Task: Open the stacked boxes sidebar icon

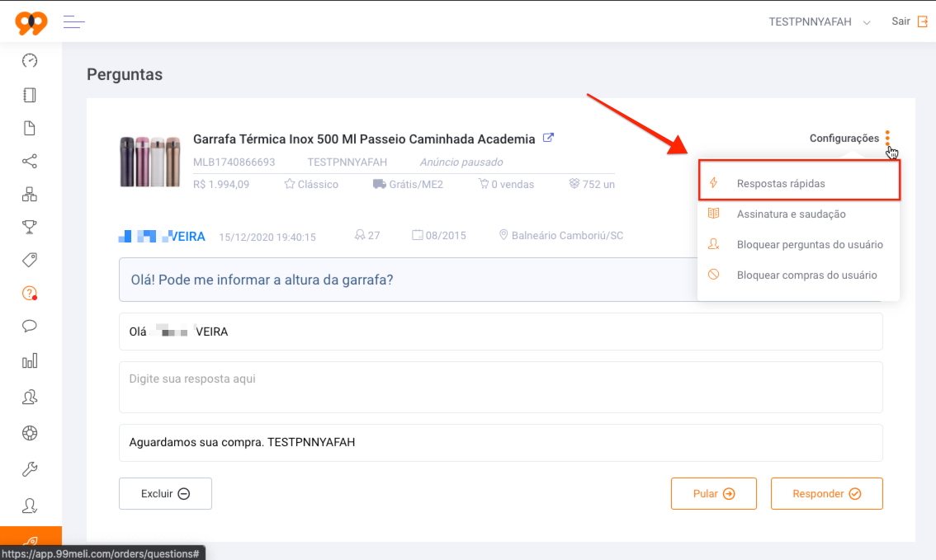Action: [x=29, y=194]
